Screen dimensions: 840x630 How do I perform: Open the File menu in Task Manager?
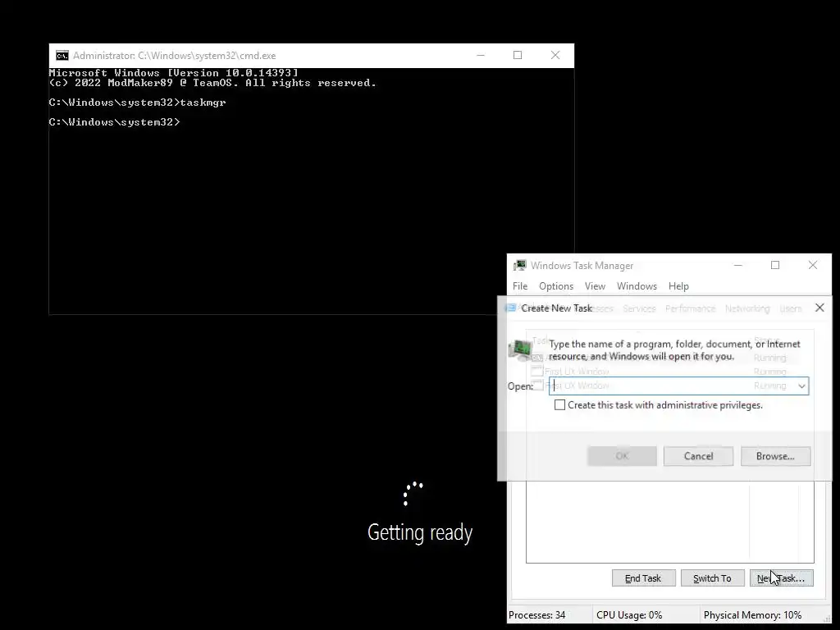pos(520,286)
